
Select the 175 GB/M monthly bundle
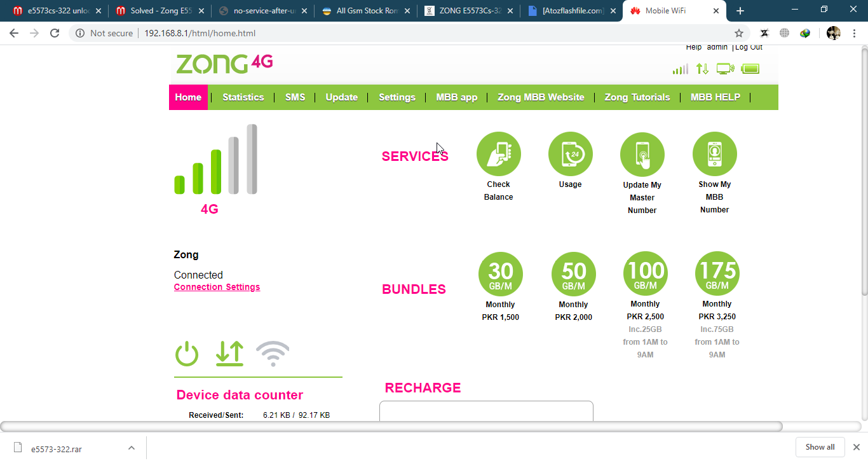pos(717,273)
